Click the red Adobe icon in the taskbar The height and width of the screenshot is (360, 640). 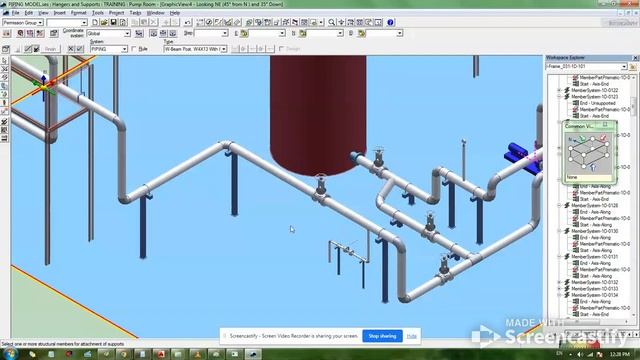(x=161, y=354)
